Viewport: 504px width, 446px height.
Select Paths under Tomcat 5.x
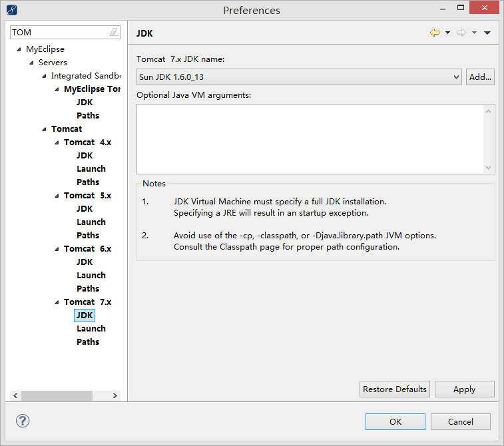pos(88,236)
